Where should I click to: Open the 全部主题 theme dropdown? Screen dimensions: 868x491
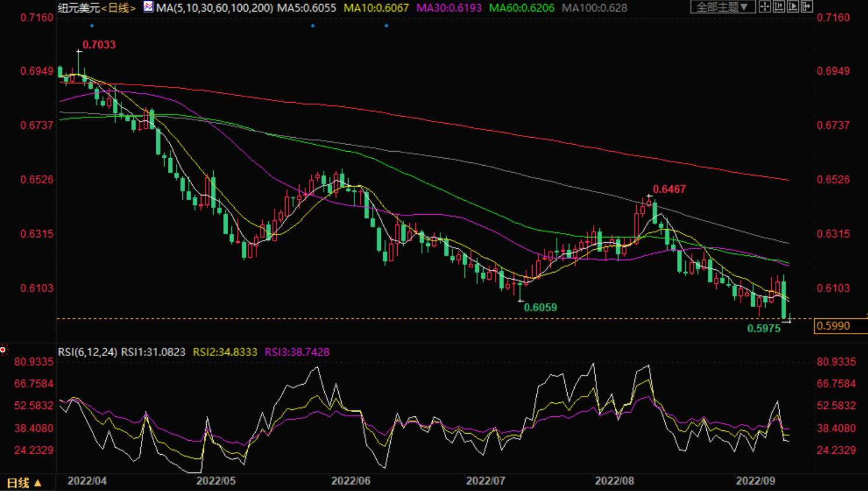point(722,7)
